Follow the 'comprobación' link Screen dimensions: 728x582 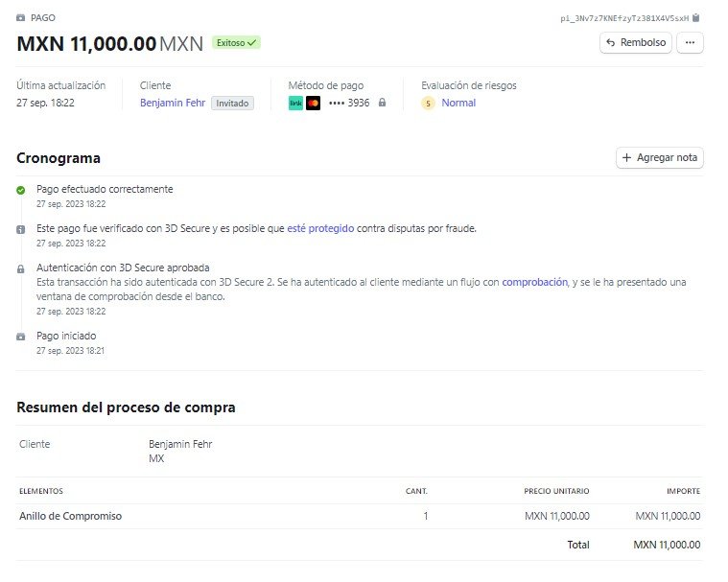[534, 282]
